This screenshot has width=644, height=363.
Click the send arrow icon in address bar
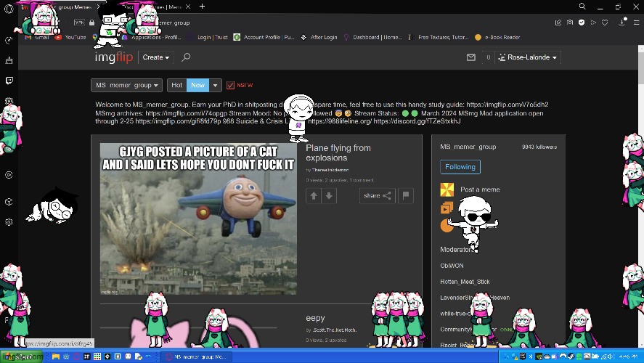(x=593, y=23)
